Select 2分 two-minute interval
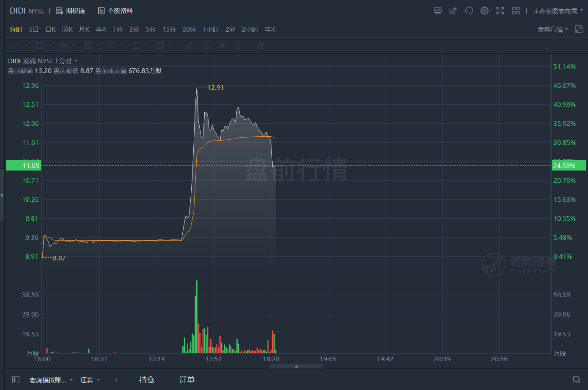The width and height of the screenshot is (588, 390). (230, 29)
